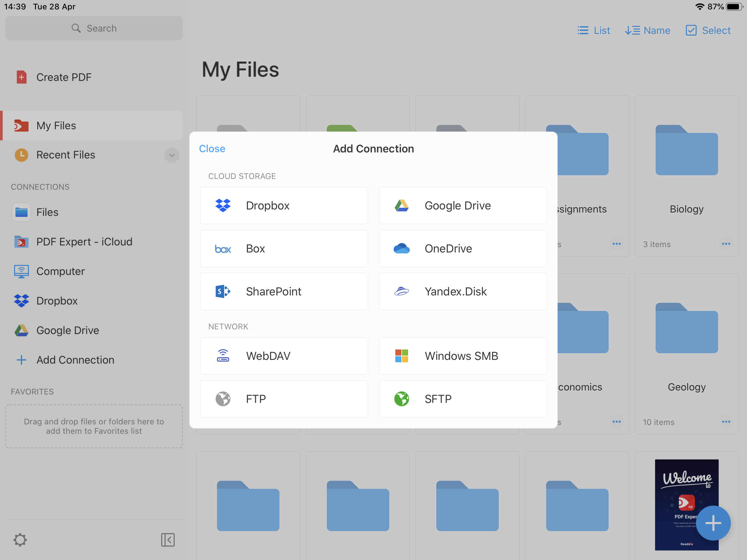Click the Computer monitor icon

(x=21, y=271)
